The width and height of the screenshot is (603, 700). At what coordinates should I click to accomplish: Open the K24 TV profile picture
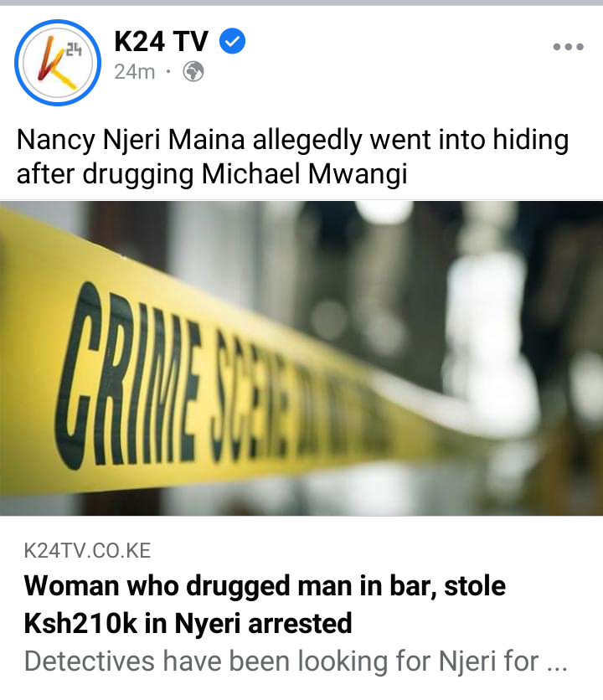[x=58, y=63]
